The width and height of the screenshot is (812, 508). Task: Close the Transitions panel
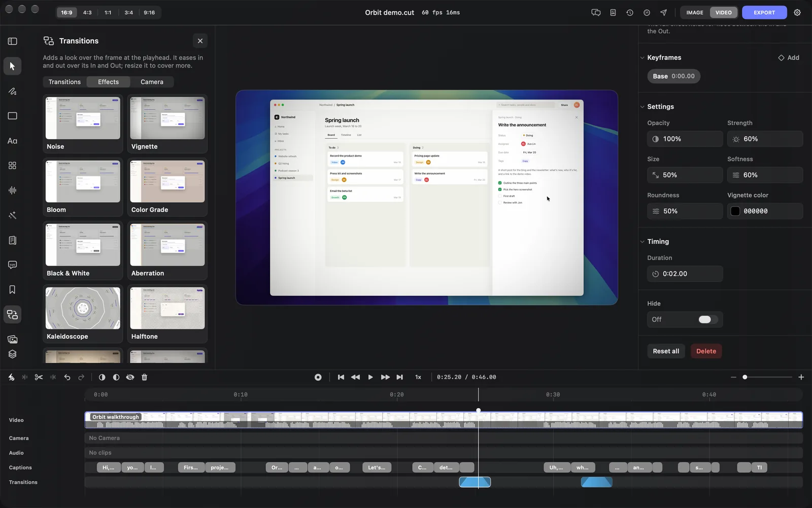[x=200, y=41]
